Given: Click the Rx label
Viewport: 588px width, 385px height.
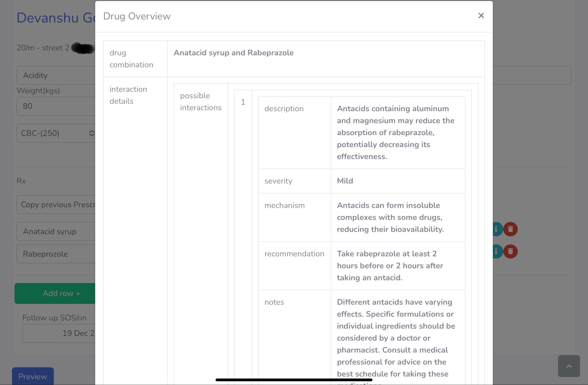Looking at the screenshot, I should [21, 181].
